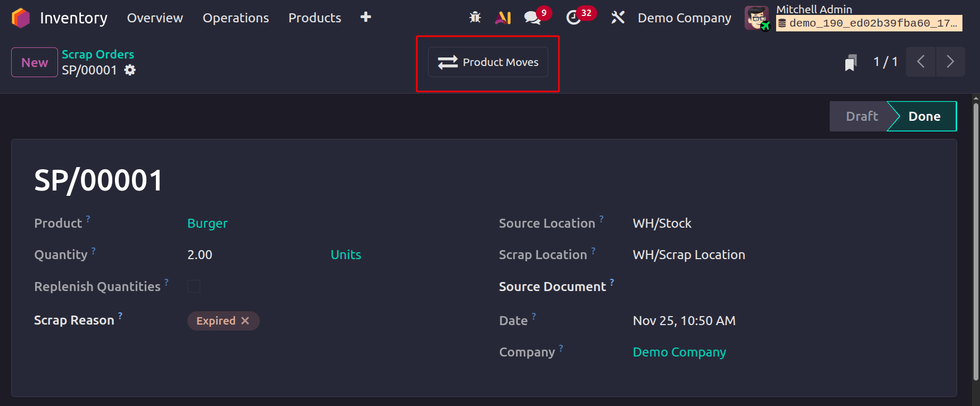Open the Operations menu
980x406 pixels.
[236, 18]
